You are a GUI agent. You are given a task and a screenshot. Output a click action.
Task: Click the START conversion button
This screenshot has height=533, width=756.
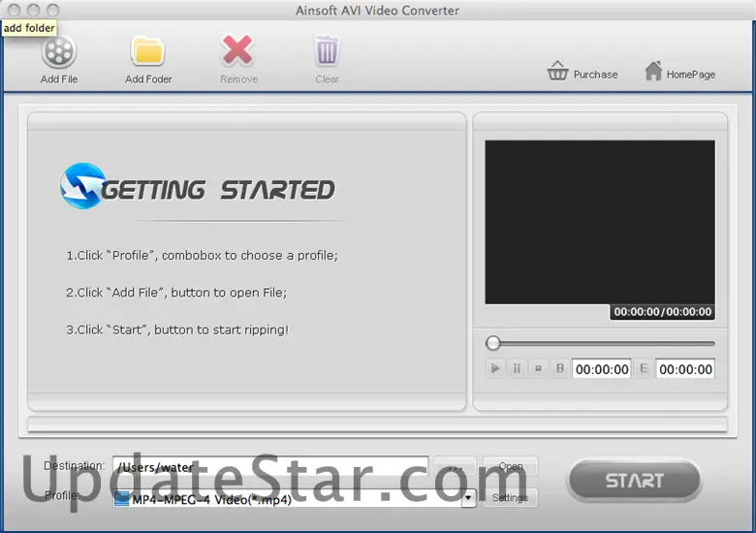point(634,481)
